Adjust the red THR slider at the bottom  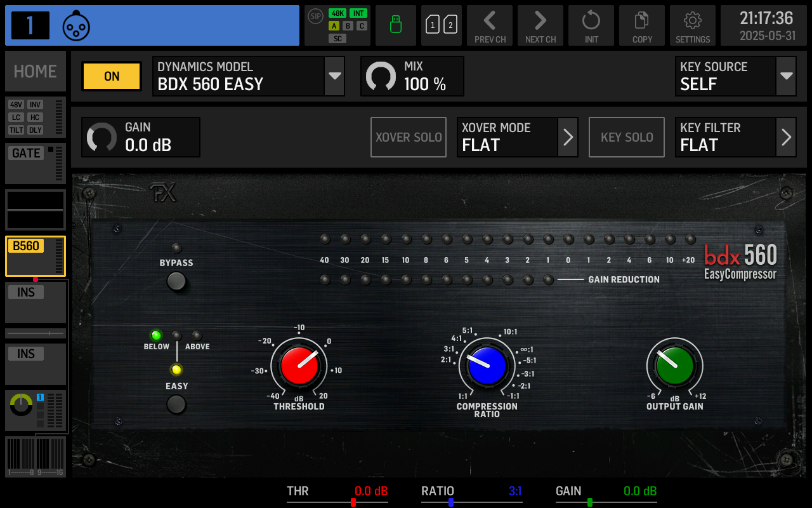coord(355,500)
